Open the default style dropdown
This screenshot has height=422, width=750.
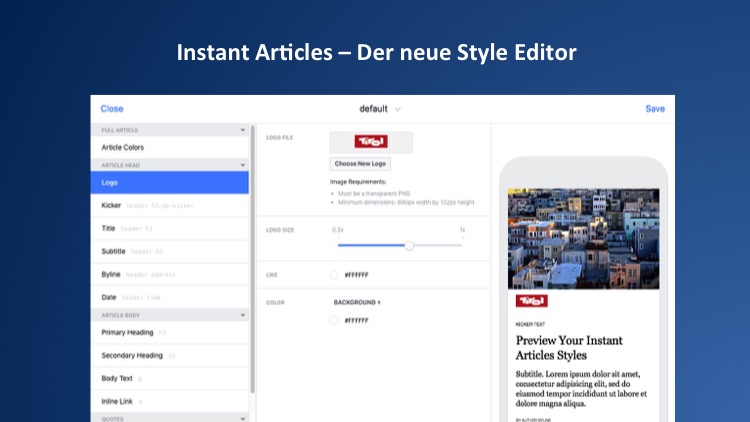coord(380,108)
